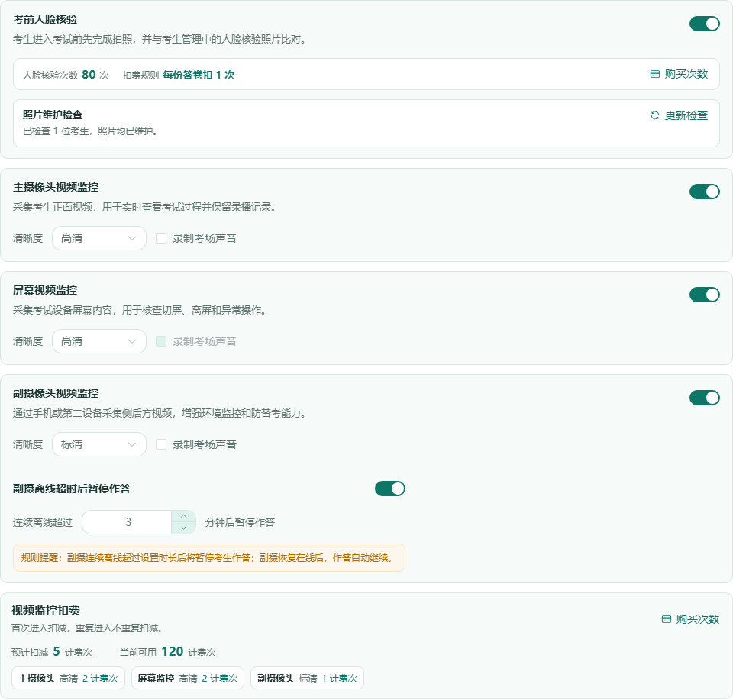733x700 pixels.
Task: Click the 连续离线超过 minutes input field
Action: pos(128,522)
